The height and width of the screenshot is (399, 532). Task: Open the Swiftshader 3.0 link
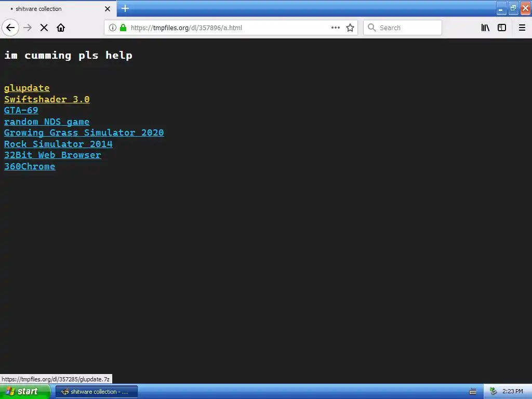tap(47, 99)
